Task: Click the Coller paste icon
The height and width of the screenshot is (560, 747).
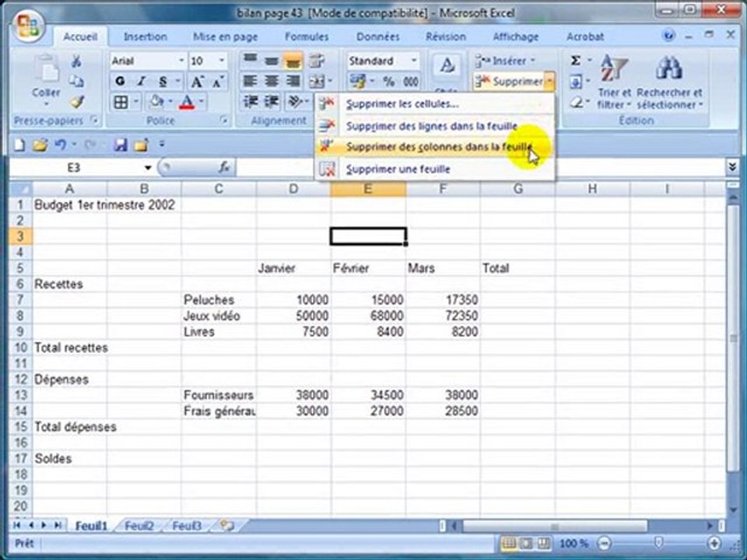Action: [x=46, y=69]
